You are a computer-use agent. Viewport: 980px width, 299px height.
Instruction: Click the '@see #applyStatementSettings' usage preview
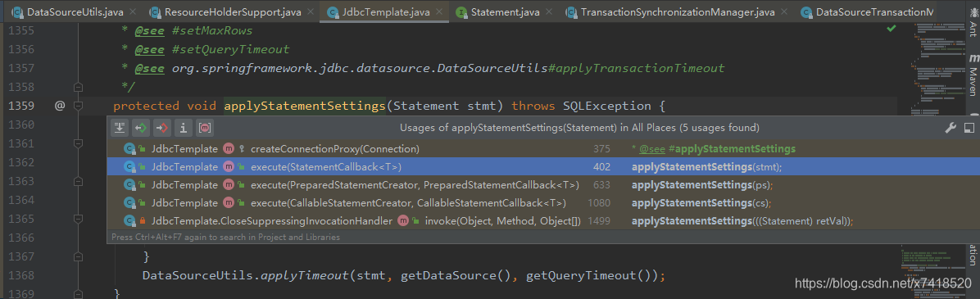713,149
